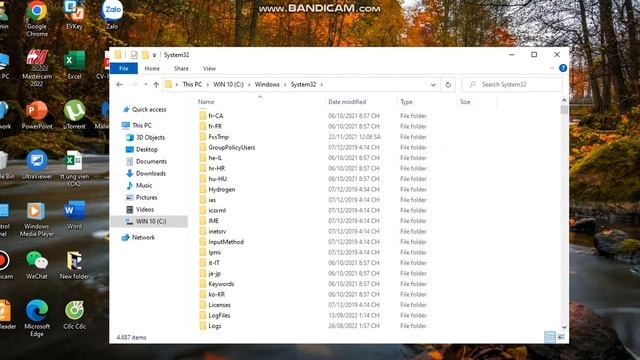Click the search magnifier icon

472,84
